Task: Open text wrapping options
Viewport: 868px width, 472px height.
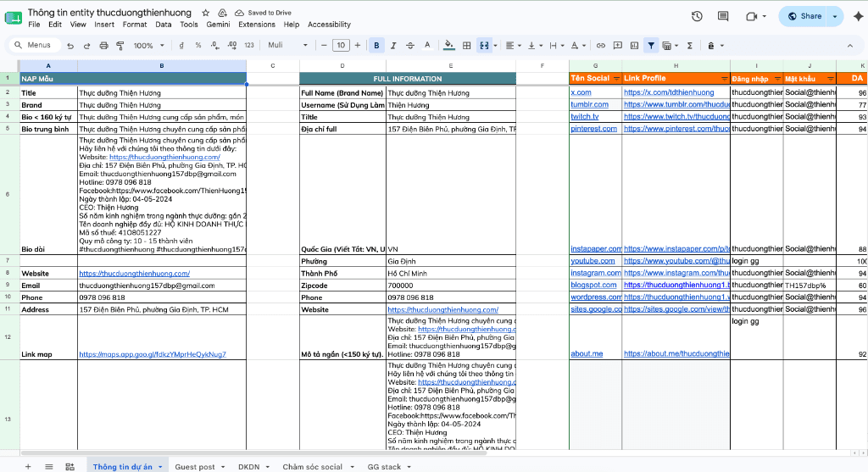Action: 556,46
